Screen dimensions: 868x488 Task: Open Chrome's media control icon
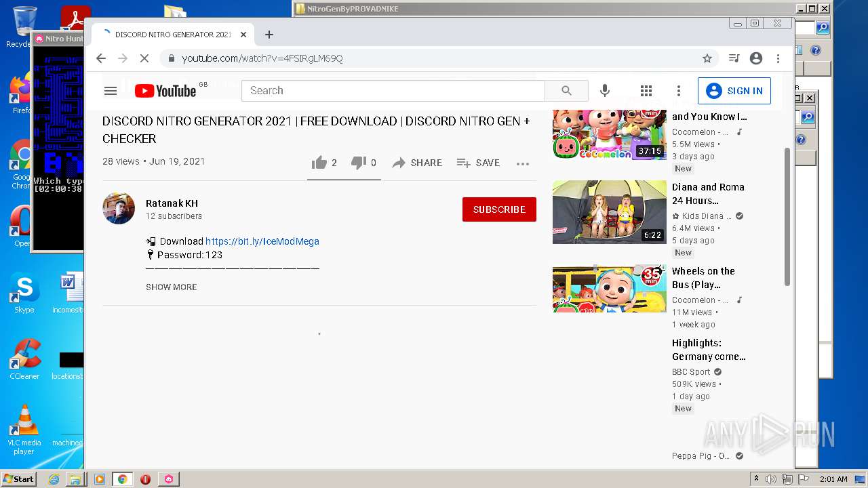(734, 58)
